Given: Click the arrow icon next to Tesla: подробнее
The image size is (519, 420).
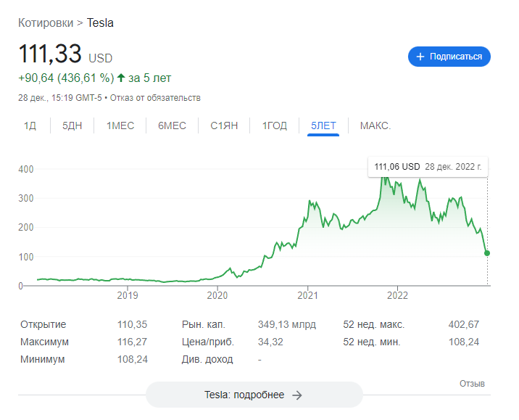Looking at the screenshot, I should (297, 395).
